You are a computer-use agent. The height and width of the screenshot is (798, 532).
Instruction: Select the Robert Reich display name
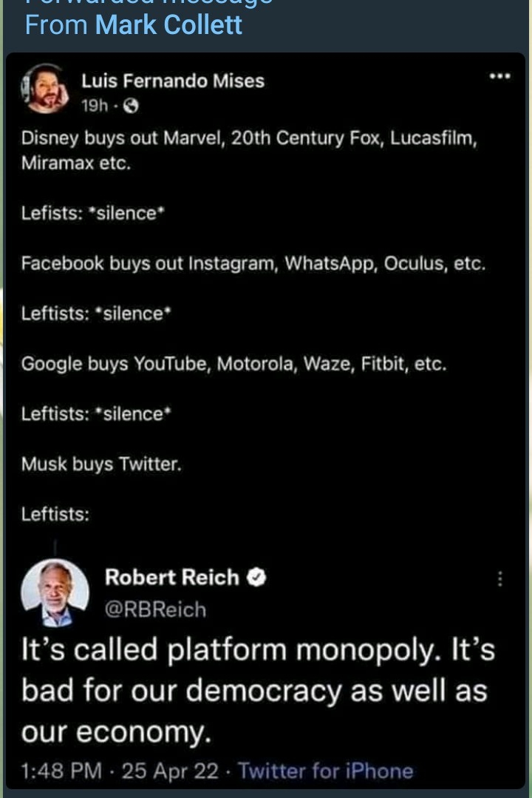171,578
